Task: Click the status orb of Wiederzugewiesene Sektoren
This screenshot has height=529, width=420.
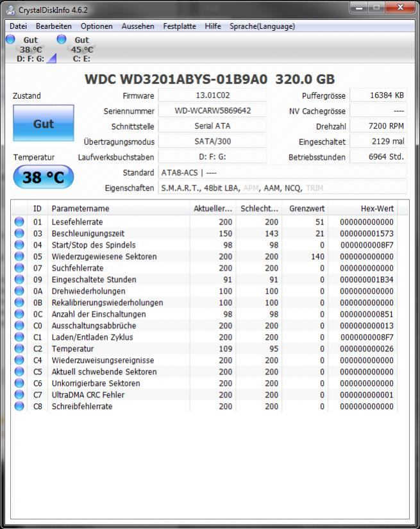Action: [x=19, y=256]
